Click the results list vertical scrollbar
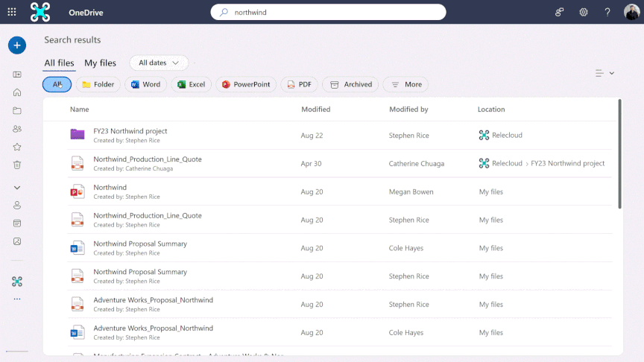644x362 pixels. tap(619, 154)
